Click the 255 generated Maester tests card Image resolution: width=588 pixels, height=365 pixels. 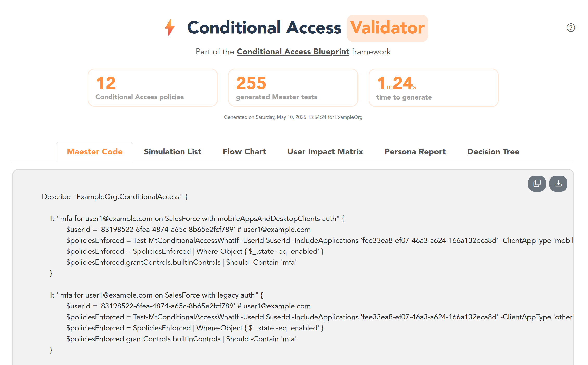coord(293,88)
